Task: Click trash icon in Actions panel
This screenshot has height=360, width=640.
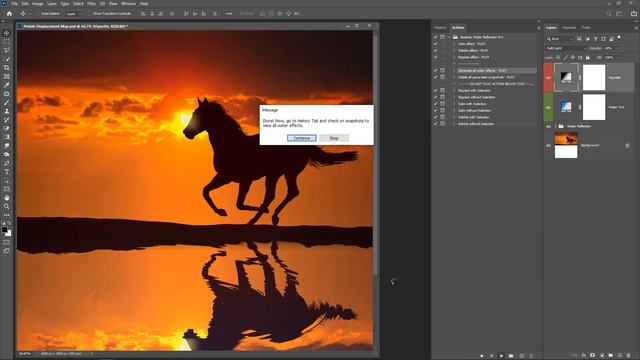Action: (x=531, y=356)
